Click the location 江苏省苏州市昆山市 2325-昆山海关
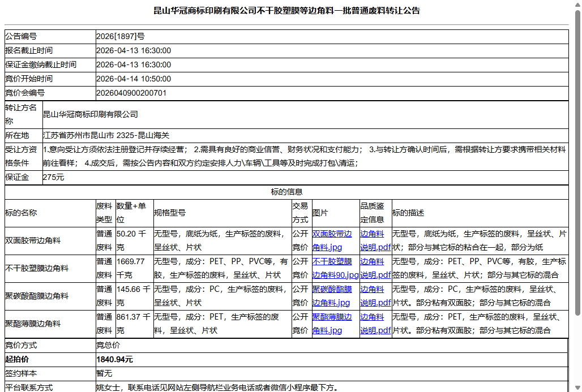 pyautogui.click(x=106, y=135)
